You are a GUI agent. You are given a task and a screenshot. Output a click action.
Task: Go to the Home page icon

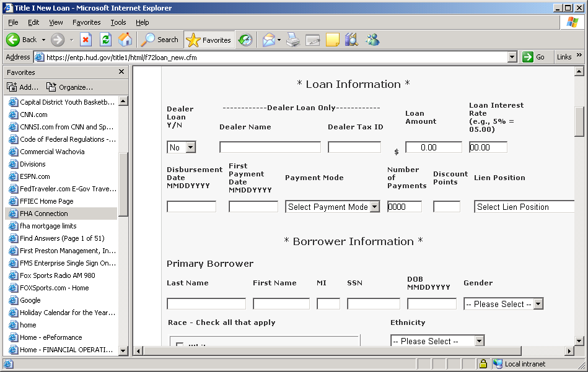coord(125,40)
